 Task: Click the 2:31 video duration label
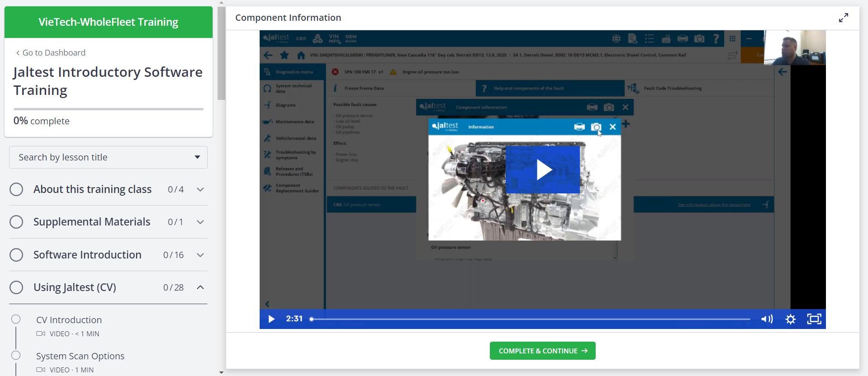[294, 319]
